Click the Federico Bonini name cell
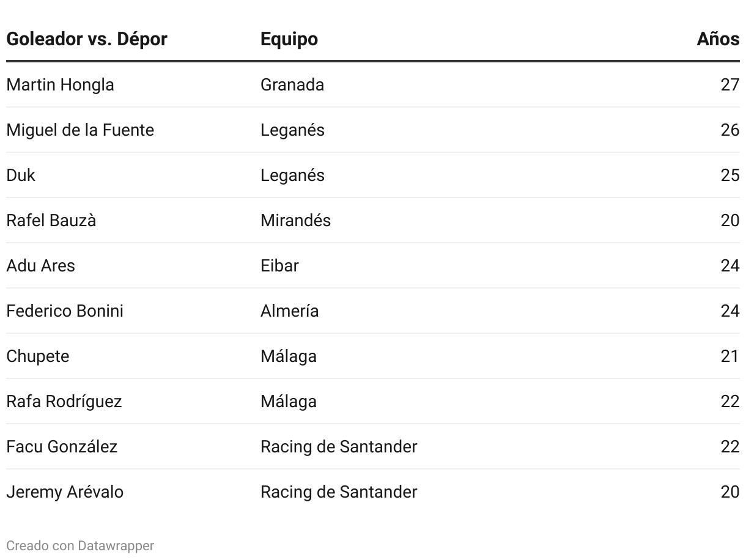 [65, 311]
